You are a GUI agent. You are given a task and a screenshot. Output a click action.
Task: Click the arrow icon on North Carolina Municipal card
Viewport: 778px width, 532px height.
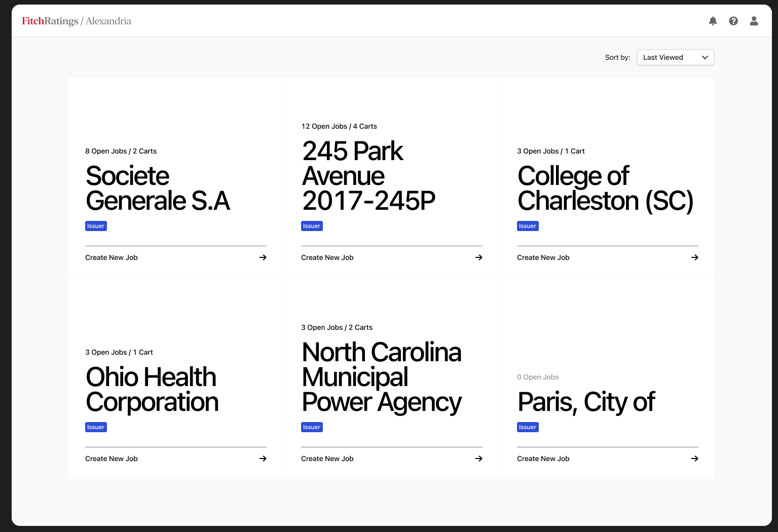(x=479, y=459)
